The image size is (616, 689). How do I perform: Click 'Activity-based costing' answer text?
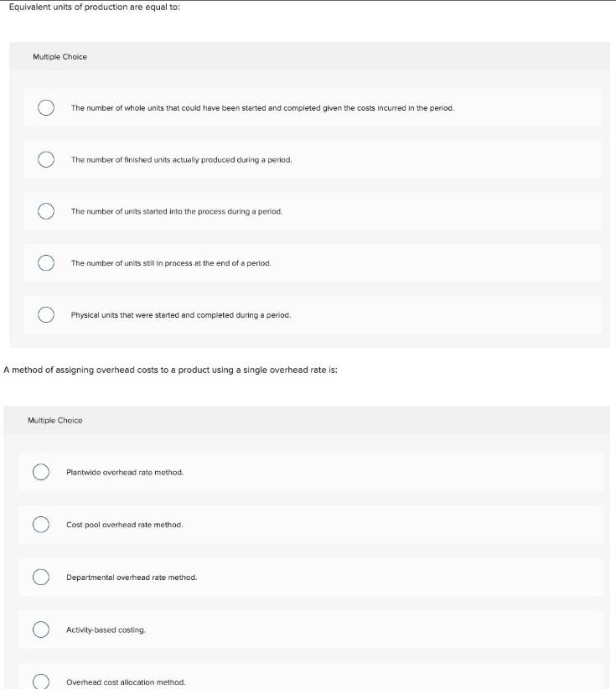coord(106,629)
